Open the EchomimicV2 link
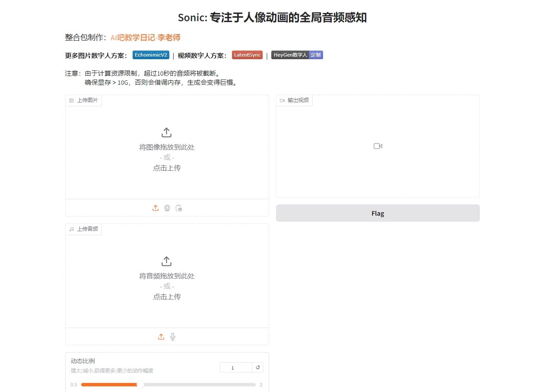The image size is (546, 392). 150,55
